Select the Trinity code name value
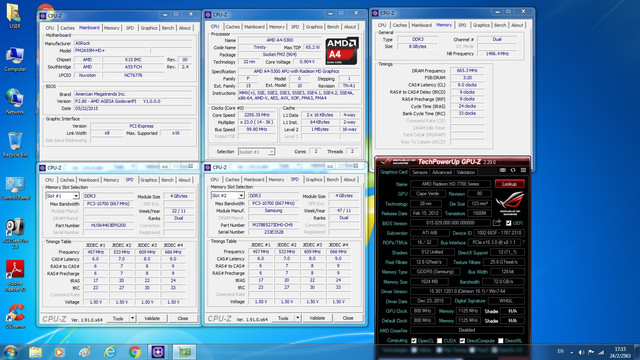Viewport: 640px width, 360px height. pyautogui.click(x=259, y=47)
